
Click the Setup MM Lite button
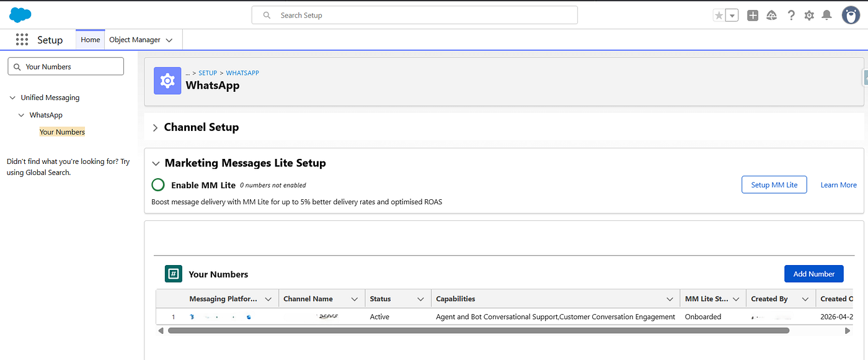[x=774, y=185]
